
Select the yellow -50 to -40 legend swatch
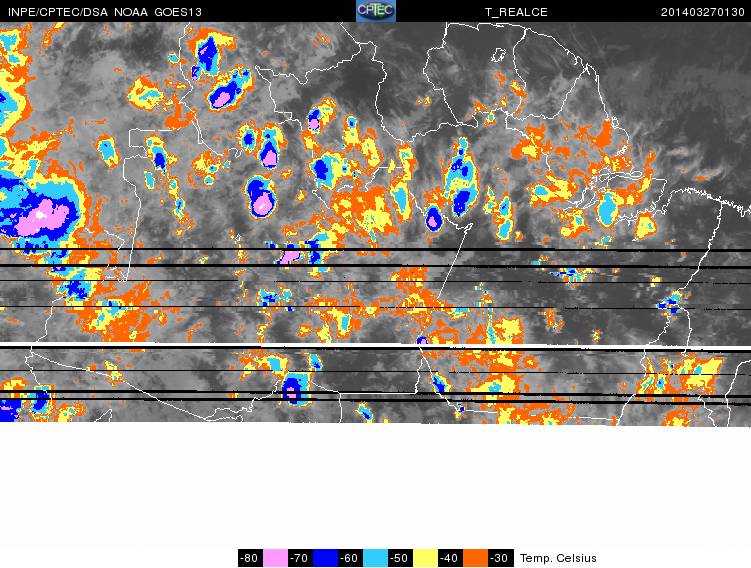(x=425, y=558)
